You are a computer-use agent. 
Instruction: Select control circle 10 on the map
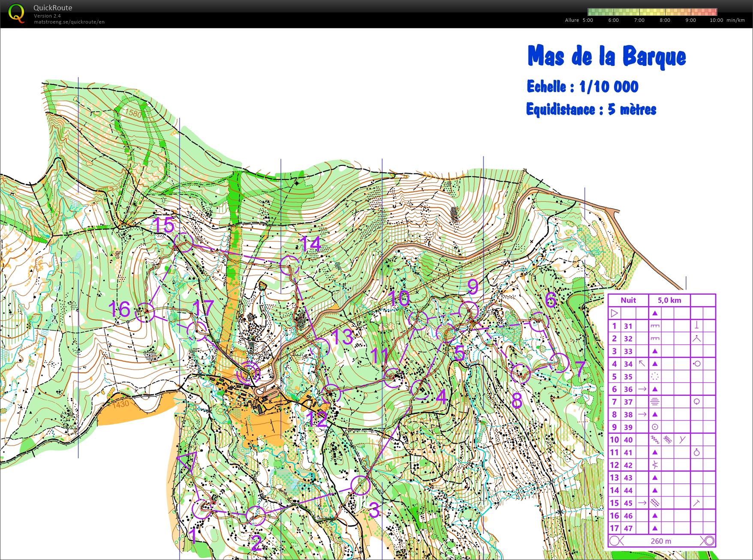(418, 320)
